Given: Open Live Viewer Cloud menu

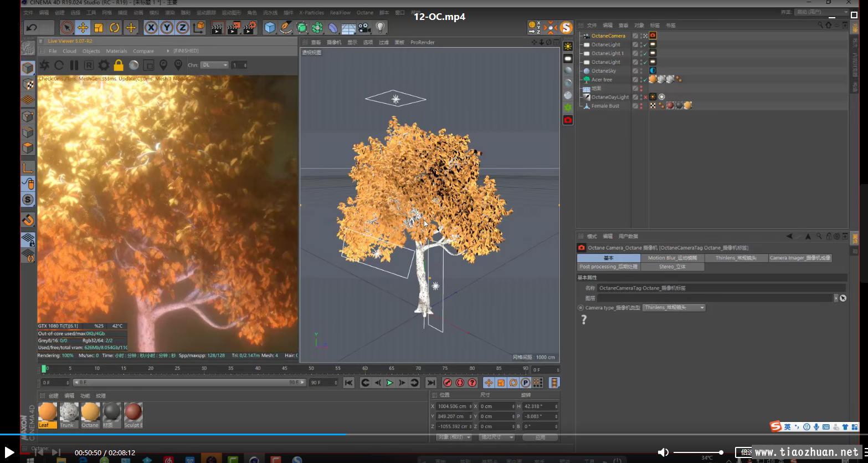Looking at the screenshot, I should pyautogui.click(x=69, y=51).
